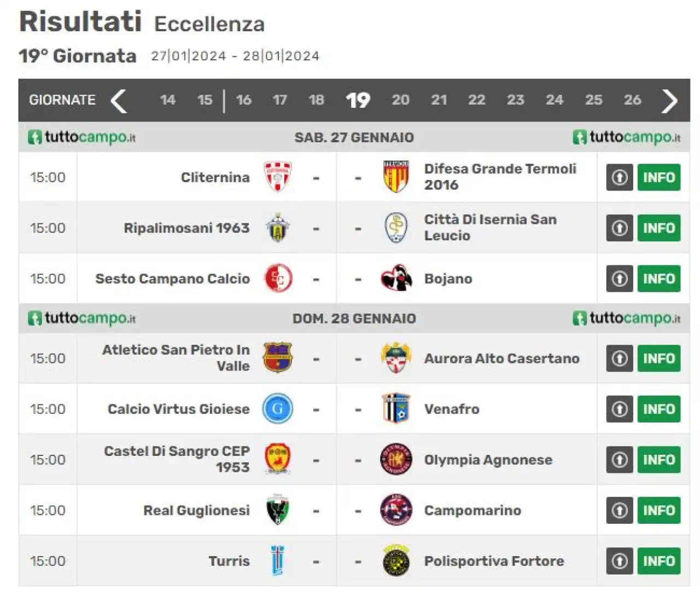
Task: Open INFO for the Cliternina match
Action: [x=659, y=177]
